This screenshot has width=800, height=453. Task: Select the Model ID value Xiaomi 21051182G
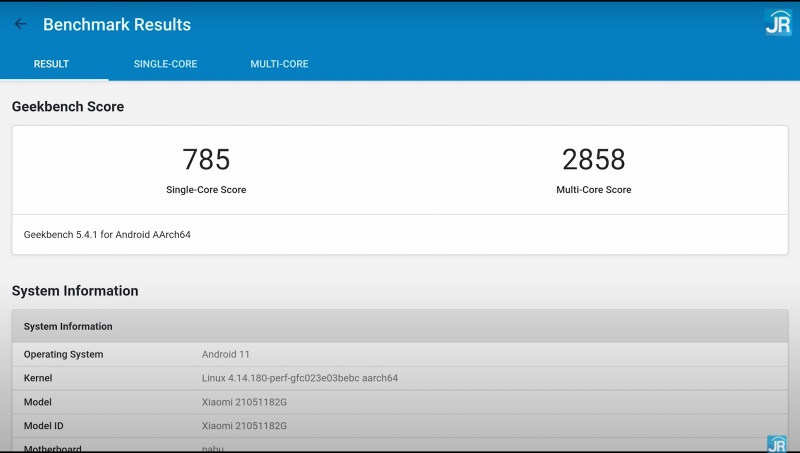coord(244,426)
